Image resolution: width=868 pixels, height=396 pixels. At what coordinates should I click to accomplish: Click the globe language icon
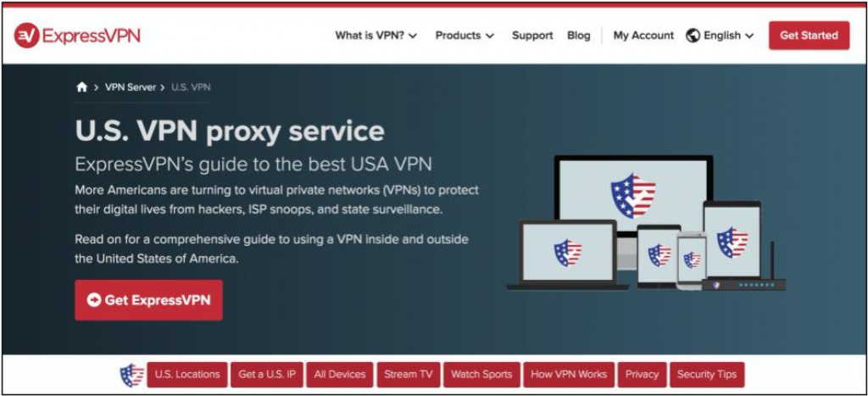pos(693,36)
